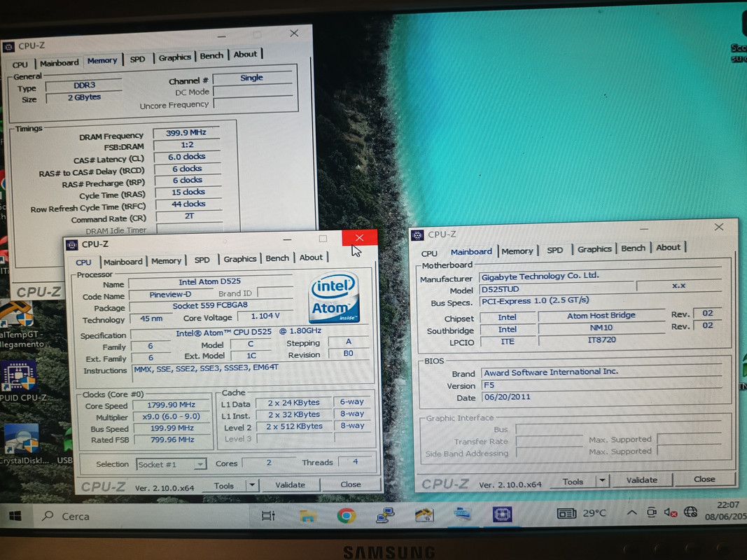Click the Single channel value field
Image resolution: width=747 pixels, height=560 pixels.
[x=252, y=78]
